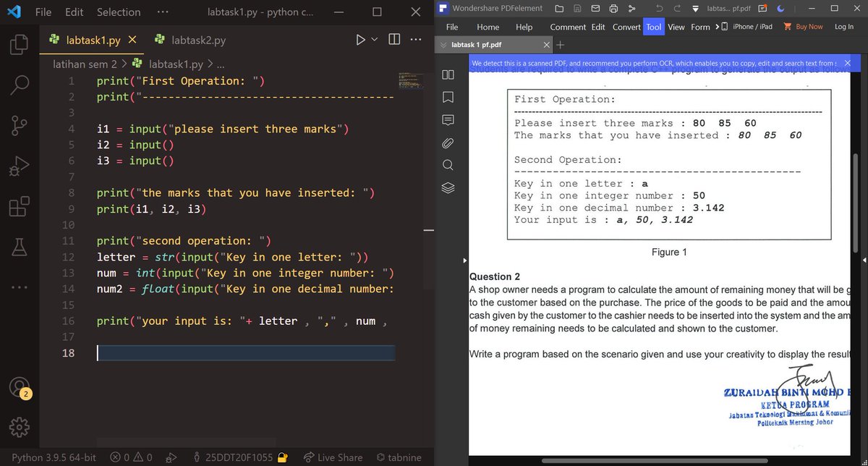Close the labtask1.py tab
Viewport: 868px width, 466px height.
(x=132, y=41)
